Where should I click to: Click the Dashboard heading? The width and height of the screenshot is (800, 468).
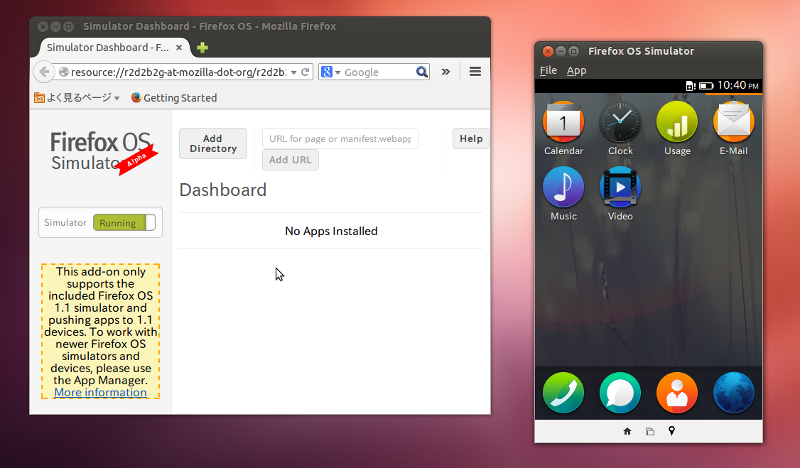click(x=223, y=190)
